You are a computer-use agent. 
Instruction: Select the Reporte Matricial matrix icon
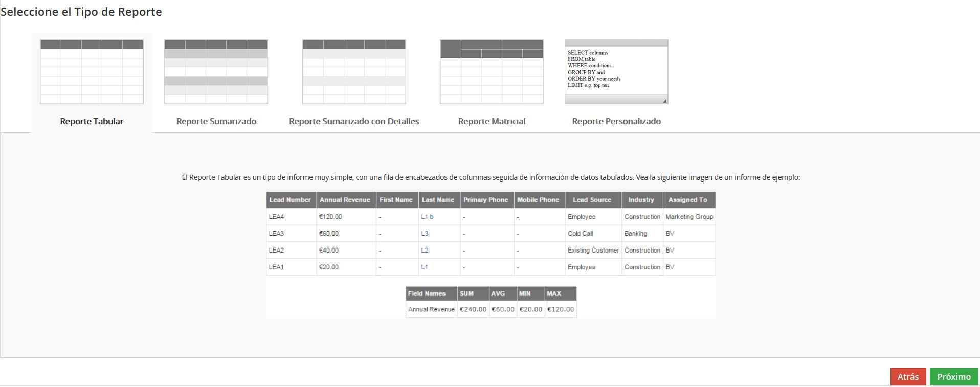pyautogui.click(x=492, y=72)
